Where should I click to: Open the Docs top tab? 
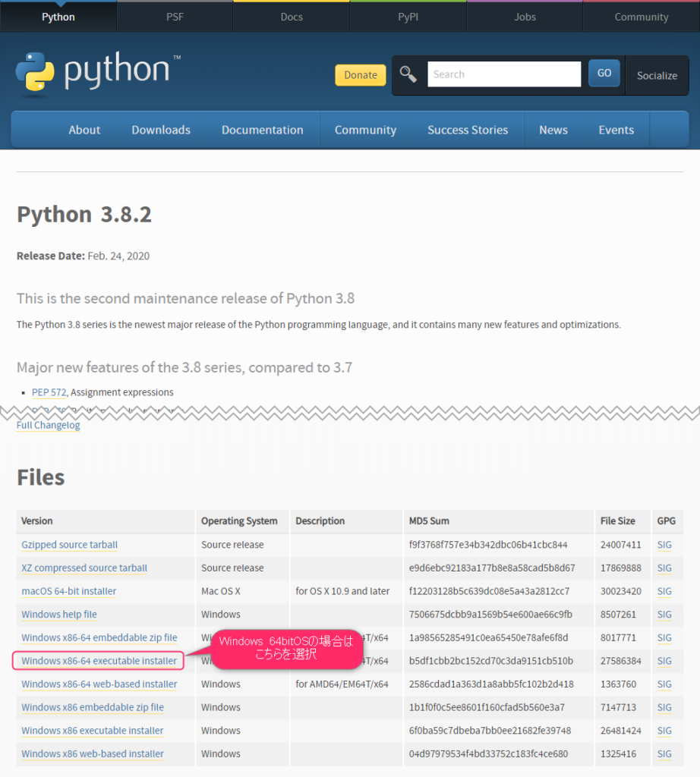coord(292,17)
